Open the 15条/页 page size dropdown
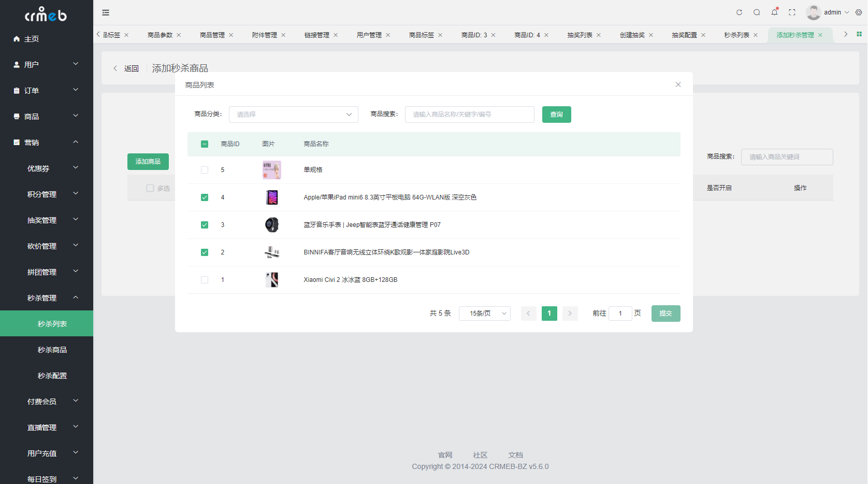The height and width of the screenshot is (484, 868). [485, 314]
